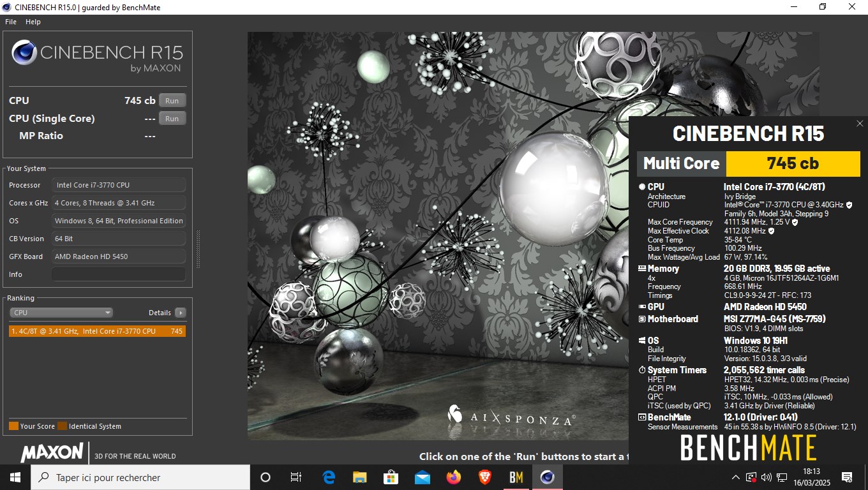Viewport: 868px width, 490px height.
Task: Open the File menu
Action: (11, 22)
